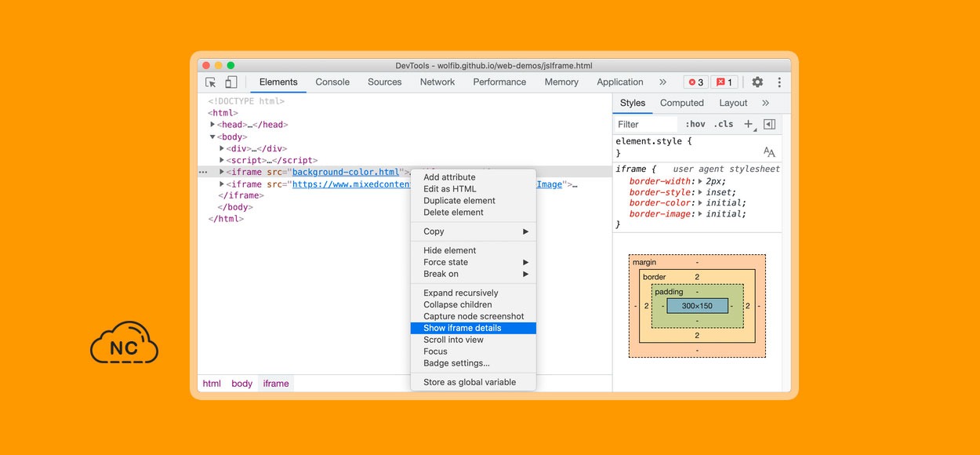Choose Show iframe details

click(x=474, y=328)
